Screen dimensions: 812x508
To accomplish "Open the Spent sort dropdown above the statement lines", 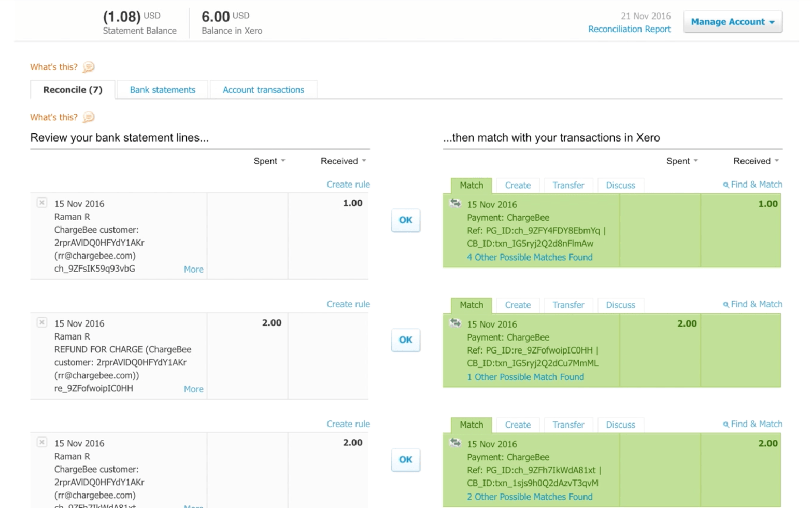I will (269, 161).
